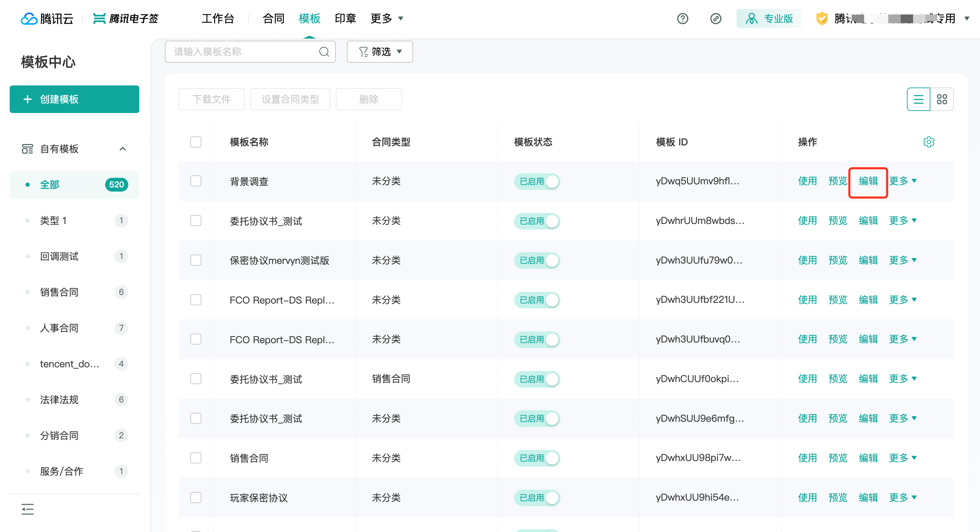Image resolution: width=980 pixels, height=532 pixels.
Task: Collapse the 自有模板 sidebar section
Action: click(x=122, y=149)
